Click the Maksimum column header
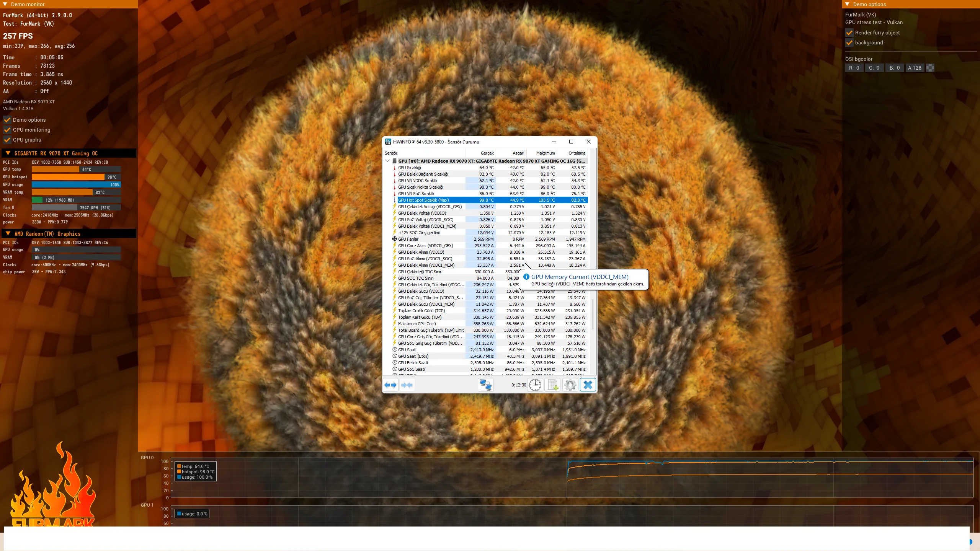The image size is (980, 551). click(545, 153)
